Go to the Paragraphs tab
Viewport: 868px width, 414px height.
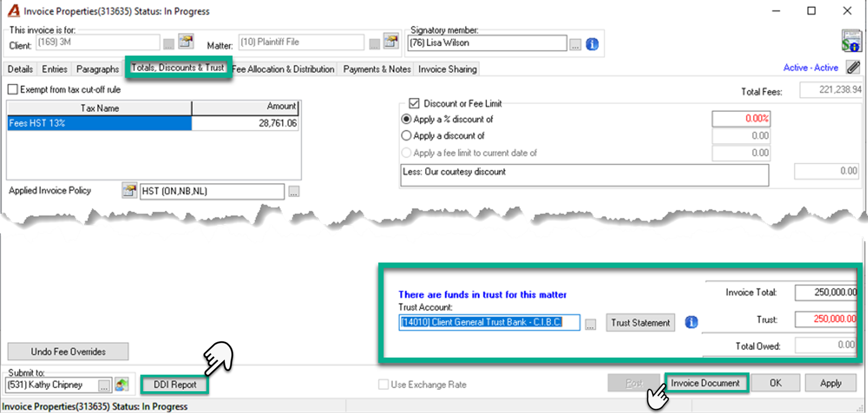pos(98,69)
